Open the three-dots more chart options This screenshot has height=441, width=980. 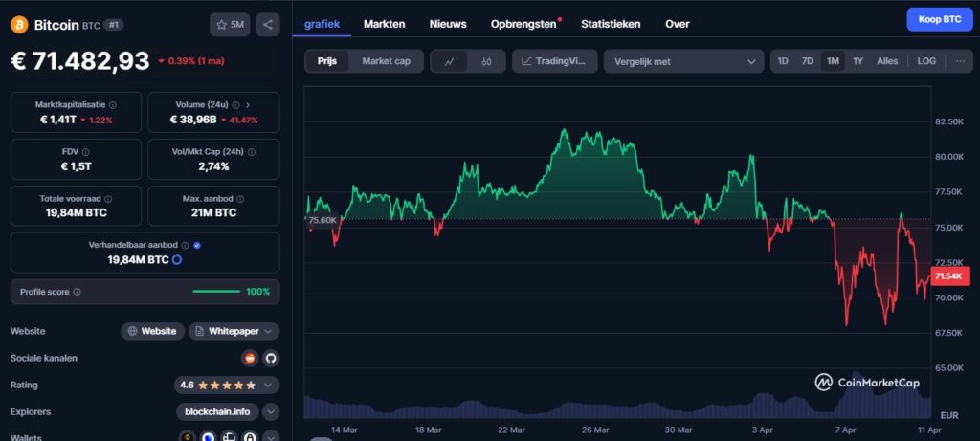(x=961, y=61)
